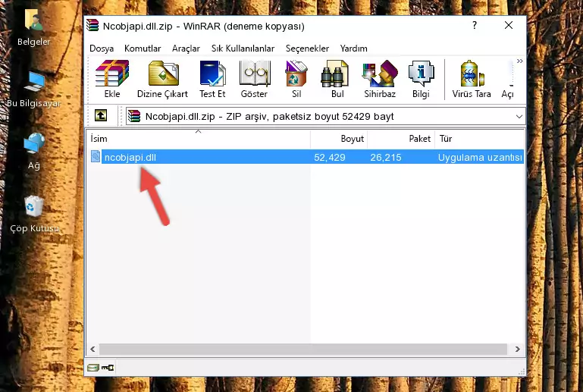
Task: Click the 26,215 packed size value
Action: pyautogui.click(x=386, y=157)
